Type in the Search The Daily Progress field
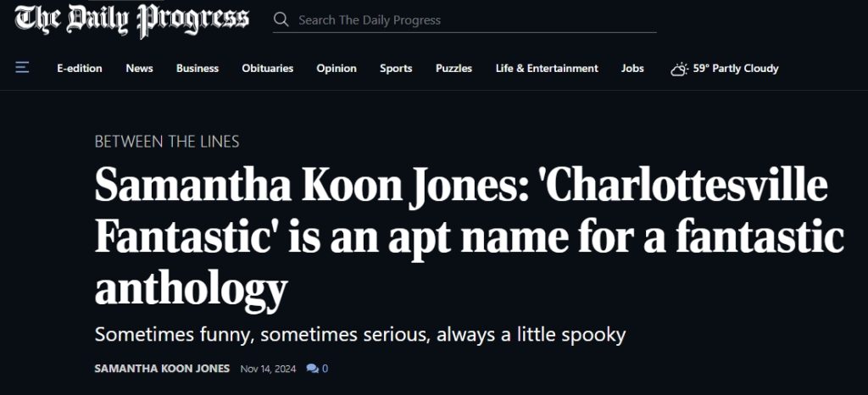 475,20
